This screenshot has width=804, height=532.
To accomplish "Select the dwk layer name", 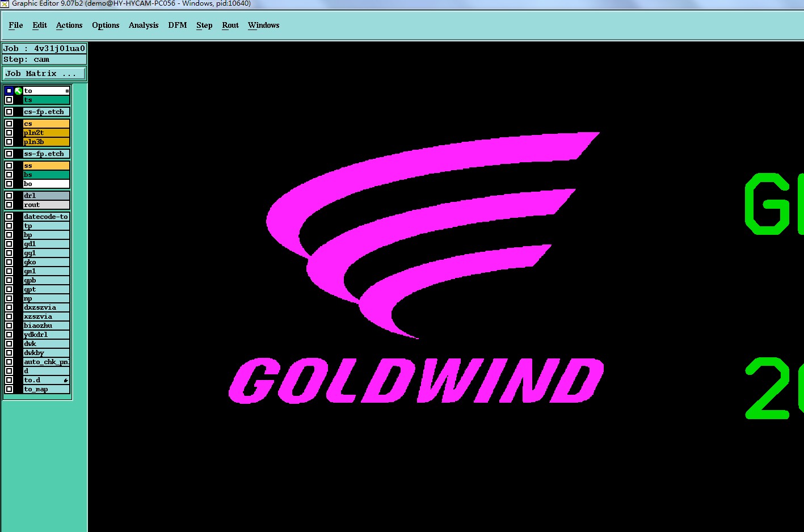I will 47,344.
